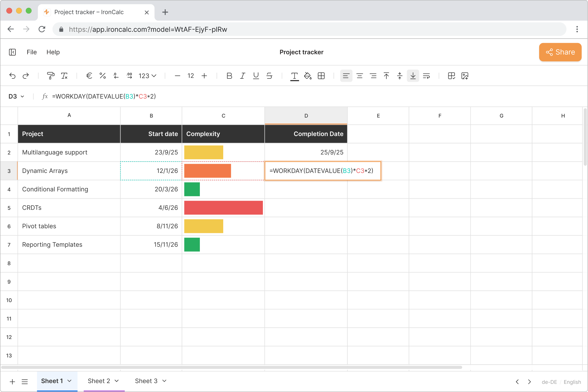
Task: Decrease decimal places
Action: click(116, 76)
